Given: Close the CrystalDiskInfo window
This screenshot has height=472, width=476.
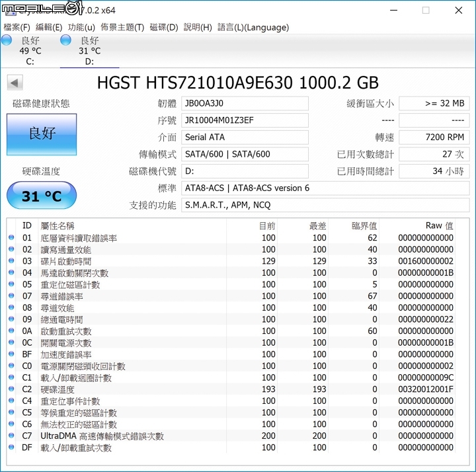Looking at the screenshot, I should pos(459,11).
